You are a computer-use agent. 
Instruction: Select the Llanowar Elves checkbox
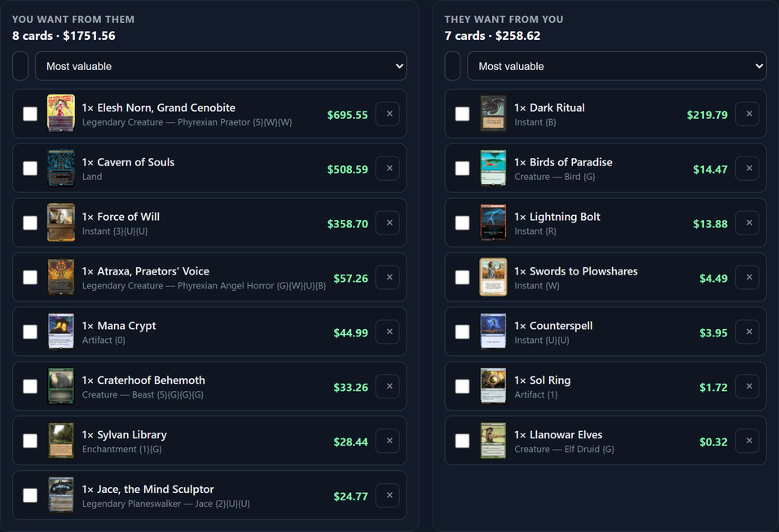462,441
